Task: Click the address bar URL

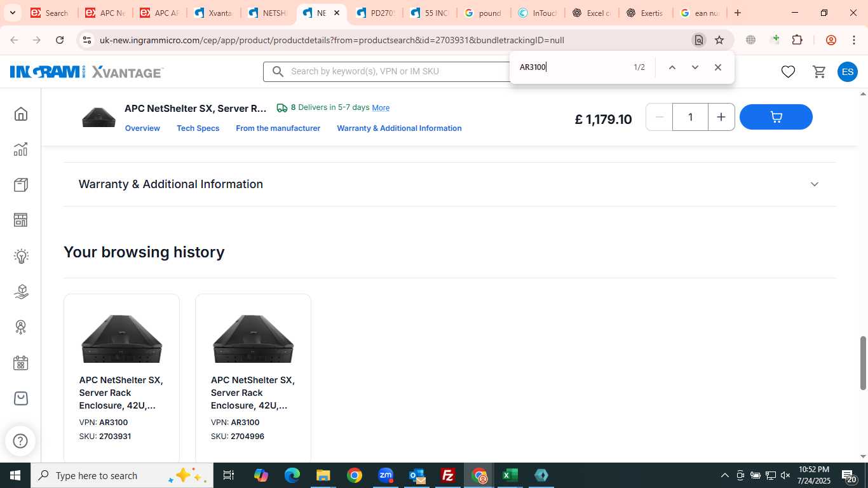Action: (332, 40)
